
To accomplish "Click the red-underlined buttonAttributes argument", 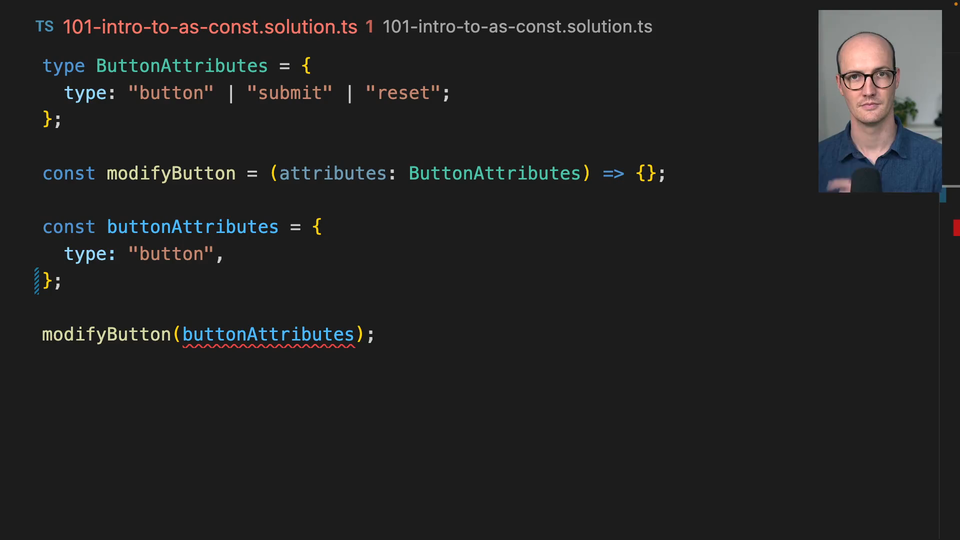I will click(x=268, y=334).
